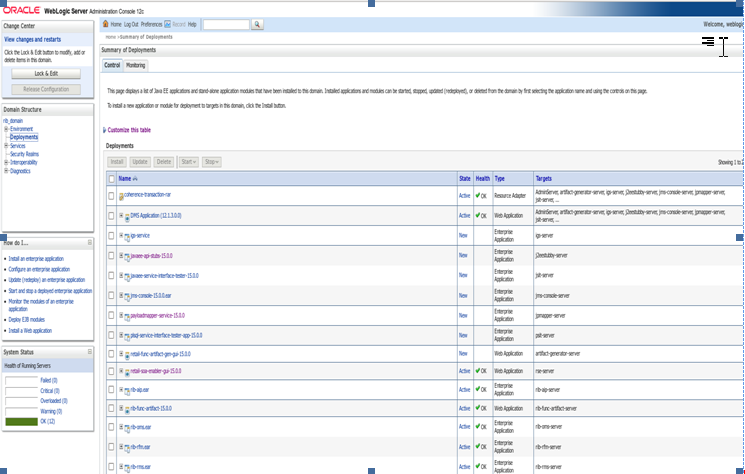Viewport: 745px width, 474px height.
Task: Click the retail-soa-enabler-gui web app icon
Action: coord(127,373)
